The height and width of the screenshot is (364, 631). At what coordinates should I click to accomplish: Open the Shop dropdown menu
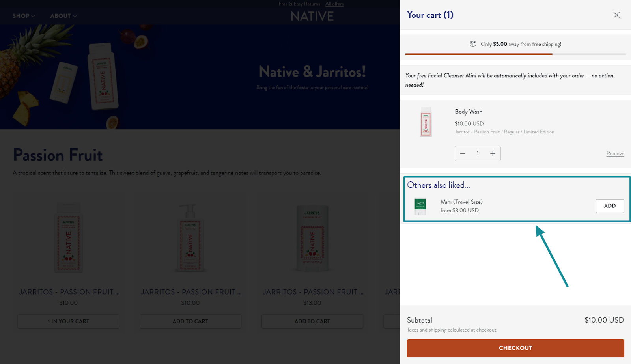[24, 16]
